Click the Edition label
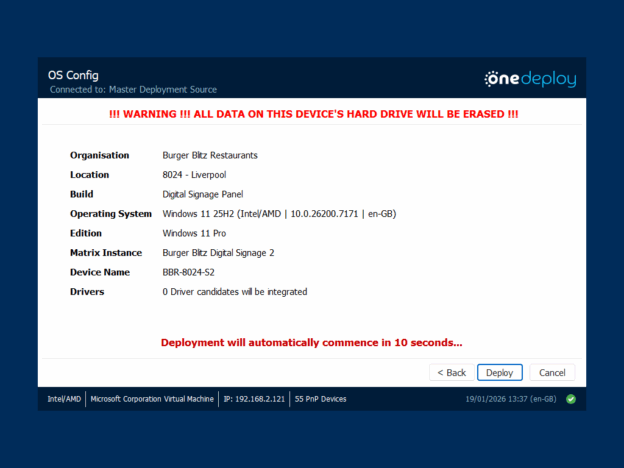This screenshot has height=468, width=624. [86, 233]
